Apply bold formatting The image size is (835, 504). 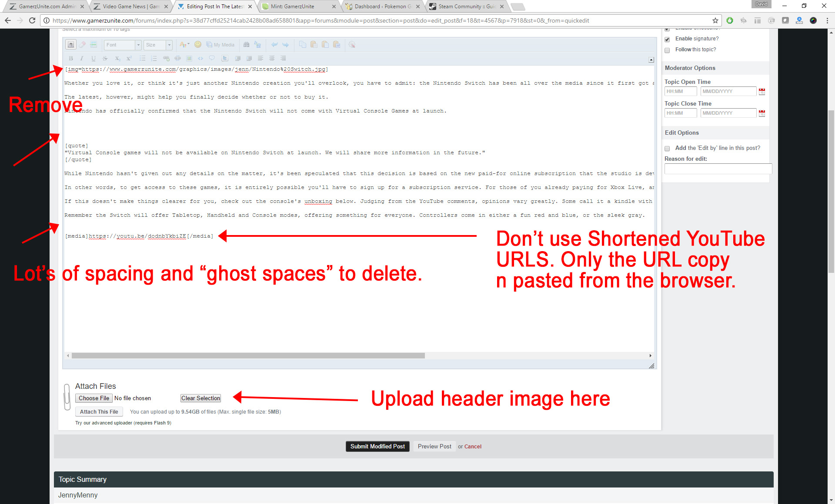(71, 58)
